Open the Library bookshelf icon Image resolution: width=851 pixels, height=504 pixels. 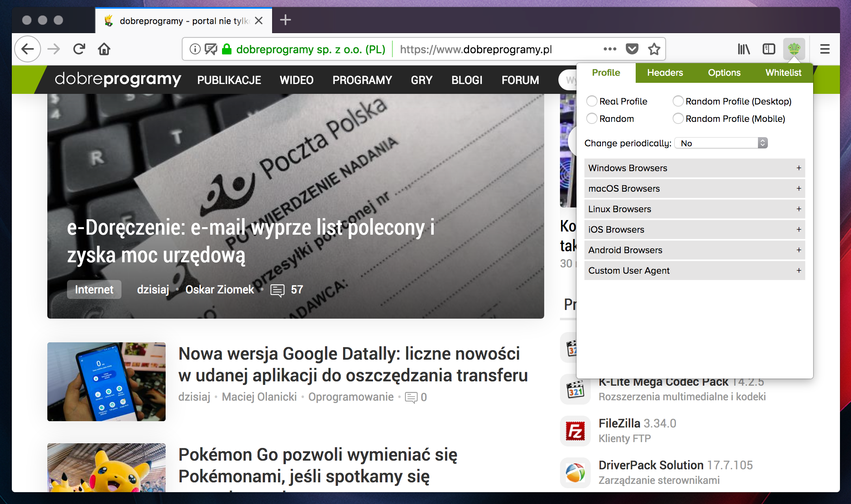click(x=744, y=49)
